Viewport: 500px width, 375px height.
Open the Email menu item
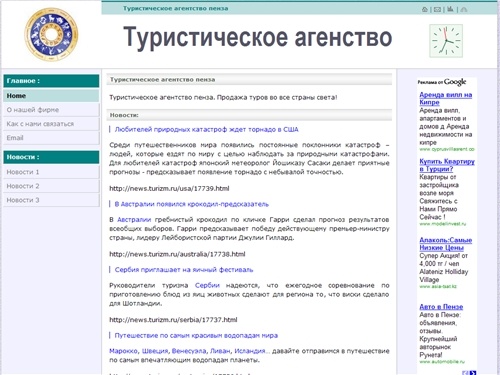coord(51,138)
